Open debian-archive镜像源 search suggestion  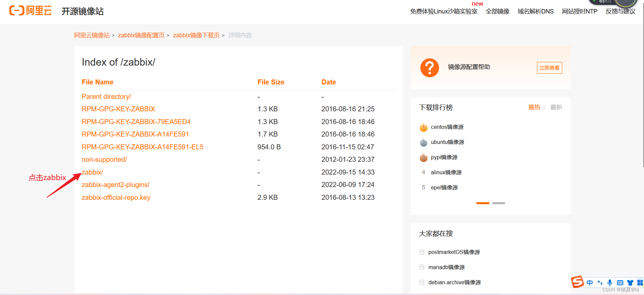point(455,282)
